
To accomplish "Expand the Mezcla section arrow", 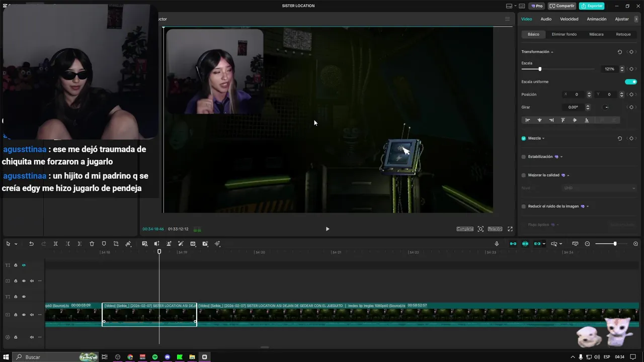I will click(543, 139).
